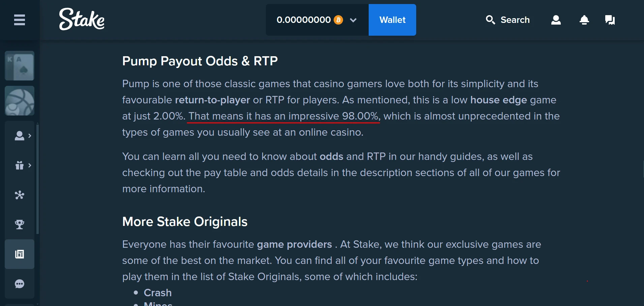Expand the profile section in the sidebar
Viewport: 644px width, 306px height.
point(22,136)
